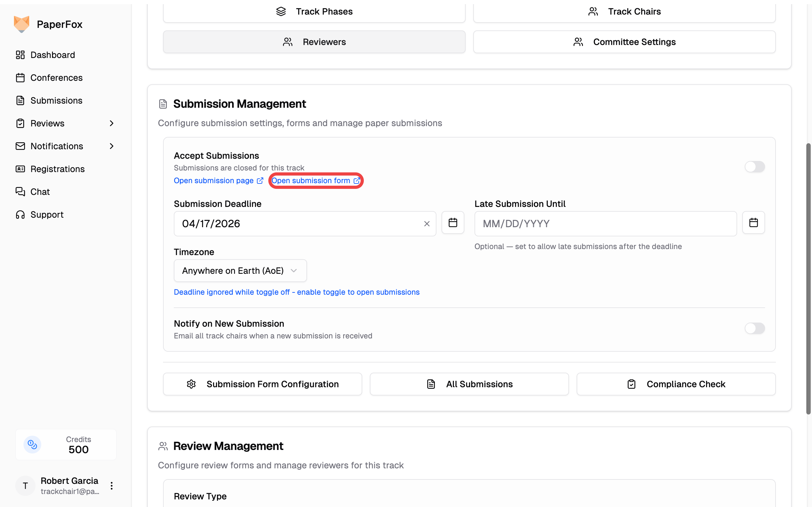Click the PaperFox fox logo
This screenshot has width=812, height=507.
22,24
